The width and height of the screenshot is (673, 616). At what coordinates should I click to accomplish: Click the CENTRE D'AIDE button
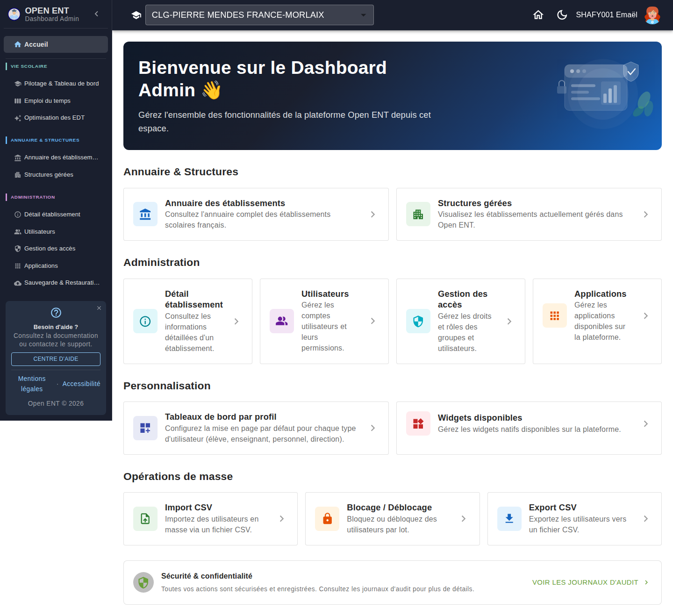tap(56, 359)
